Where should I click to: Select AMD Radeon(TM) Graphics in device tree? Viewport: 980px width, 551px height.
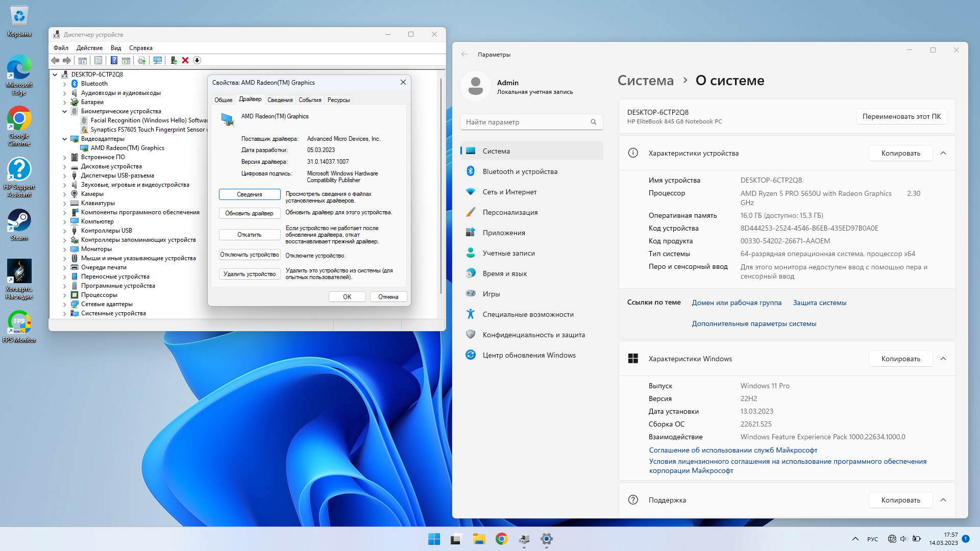click(128, 148)
